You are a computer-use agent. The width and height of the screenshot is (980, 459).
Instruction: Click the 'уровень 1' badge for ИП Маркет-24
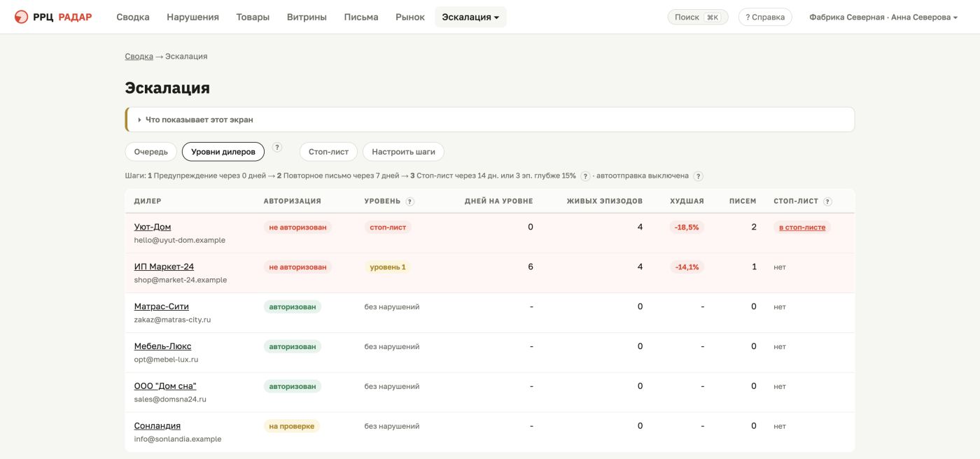388,267
